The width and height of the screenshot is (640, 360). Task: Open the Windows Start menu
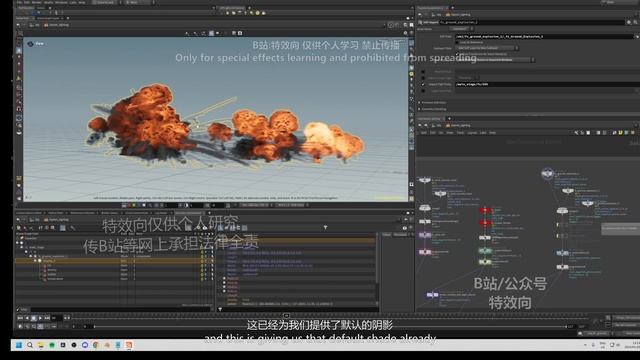[x=19, y=345]
